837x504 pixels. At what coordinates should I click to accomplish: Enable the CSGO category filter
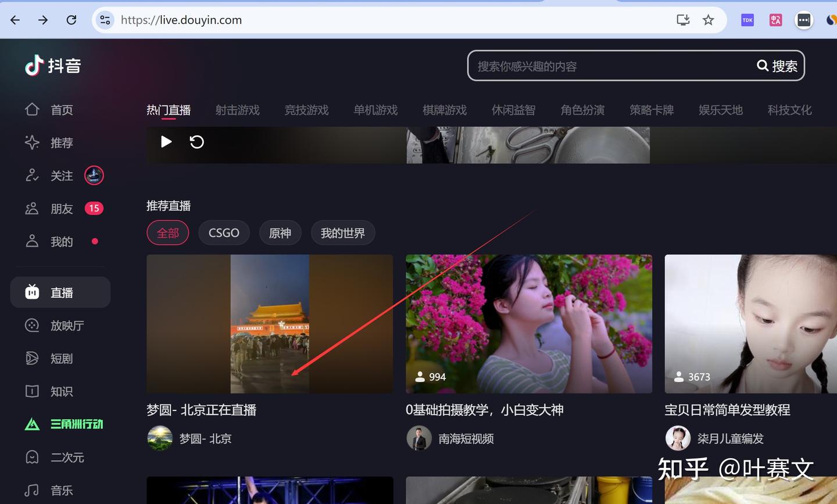[x=224, y=233]
